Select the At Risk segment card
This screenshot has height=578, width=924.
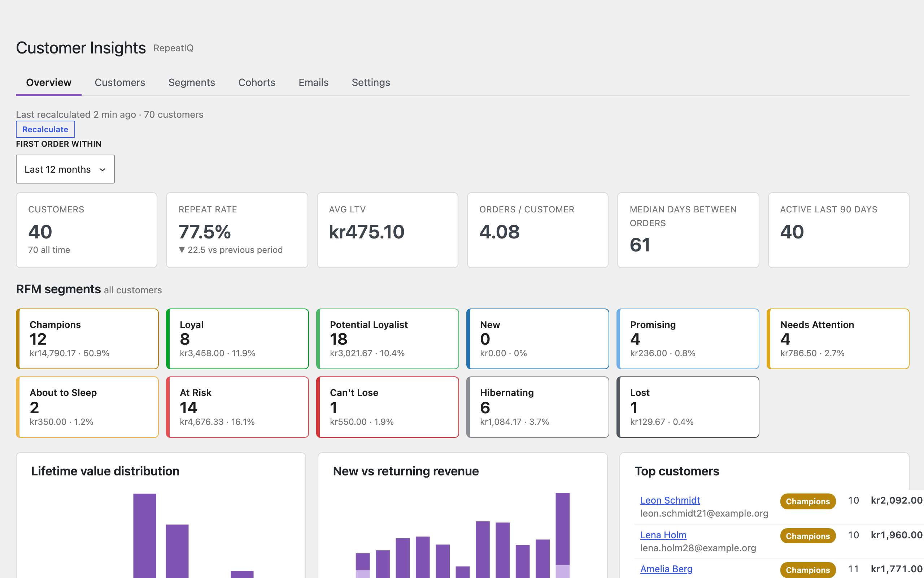(x=237, y=407)
